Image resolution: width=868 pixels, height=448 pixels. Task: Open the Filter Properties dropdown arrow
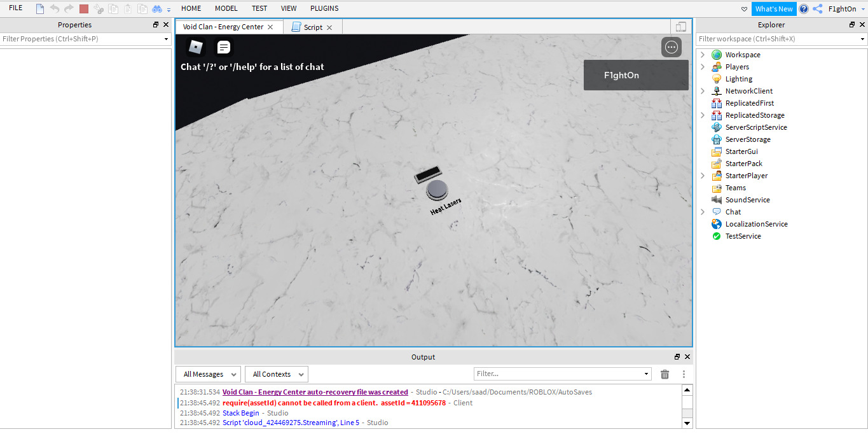167,39
